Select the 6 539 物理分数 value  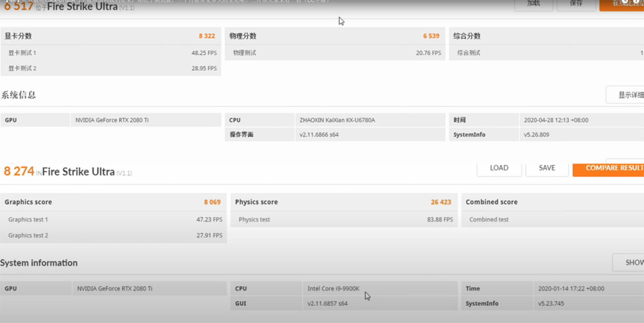pos(431,36)
